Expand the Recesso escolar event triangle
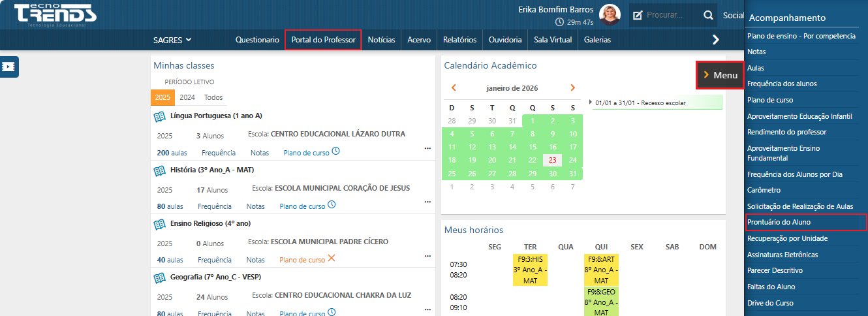 [x=591, y=102]
